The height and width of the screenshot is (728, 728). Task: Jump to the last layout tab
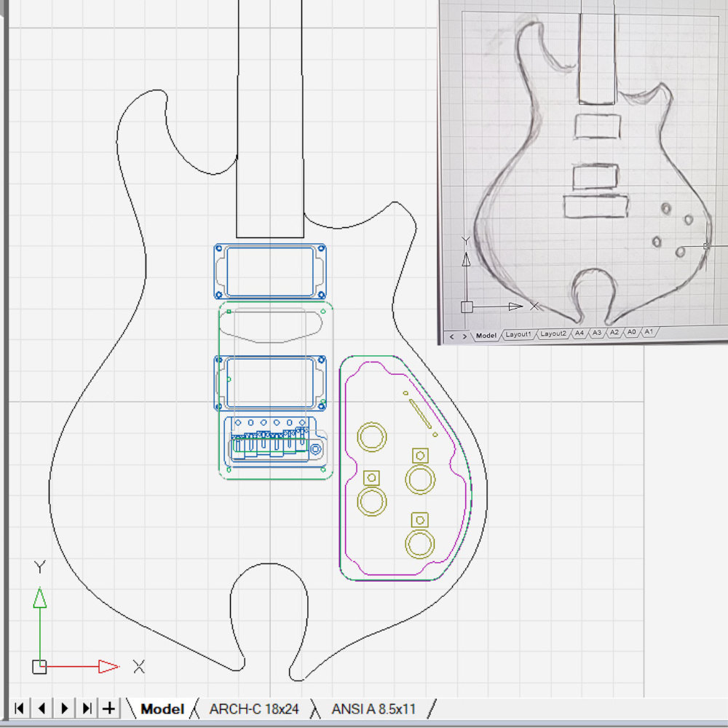tap(87, 708)
